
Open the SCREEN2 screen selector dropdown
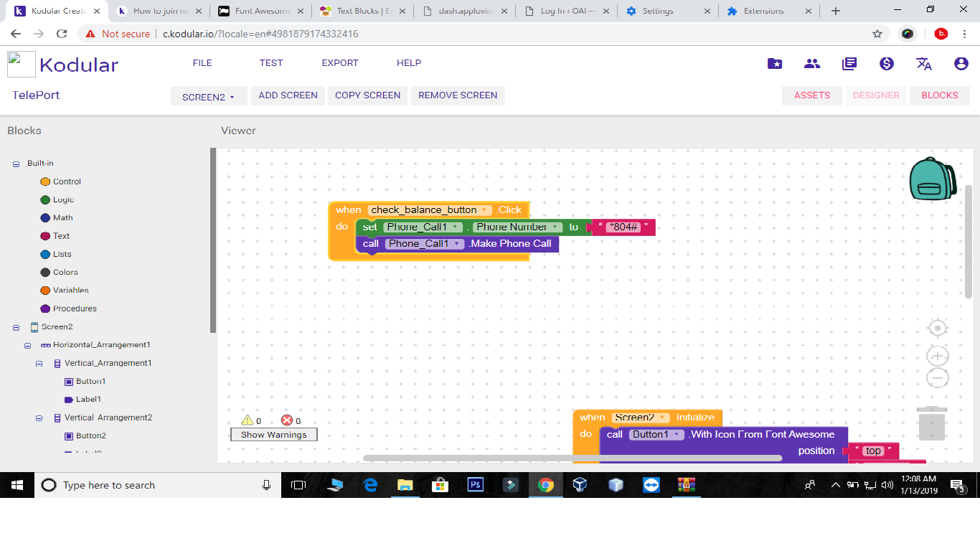pyautogui.click(x=209, y=97)
